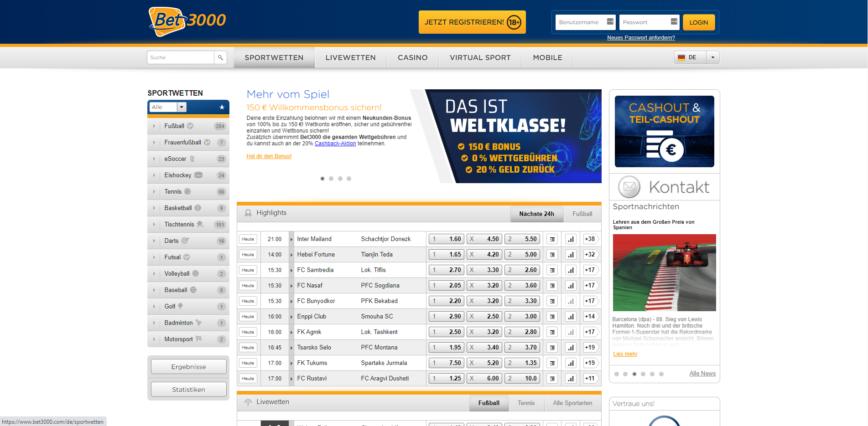The width and height of the screenshot is (868, 426).
Task: Open the Statistiken button
Action: tap(188, 390)
